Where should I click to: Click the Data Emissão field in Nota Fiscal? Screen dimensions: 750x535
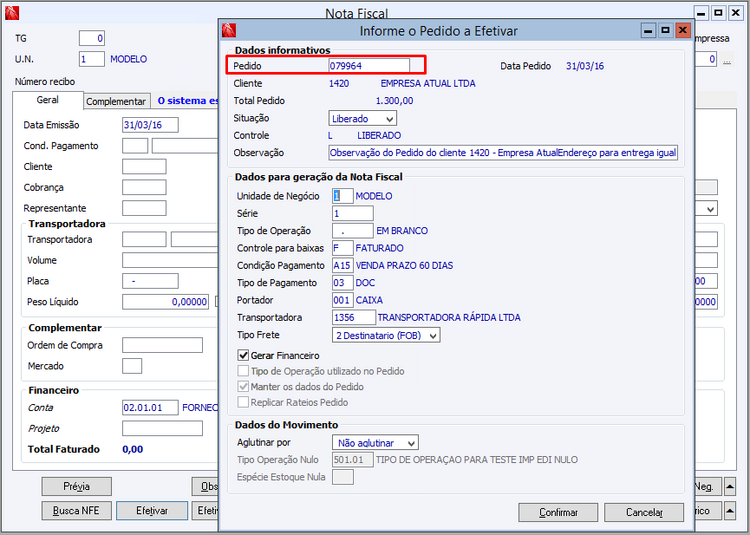(150, 125)
